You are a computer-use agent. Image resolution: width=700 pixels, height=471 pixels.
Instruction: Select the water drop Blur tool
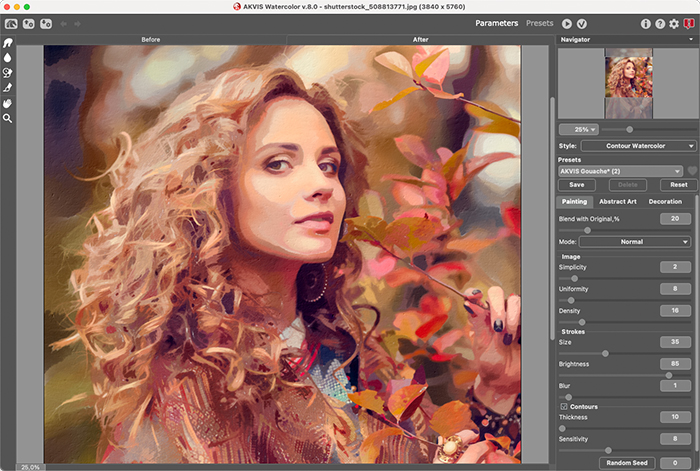[9, 58]
